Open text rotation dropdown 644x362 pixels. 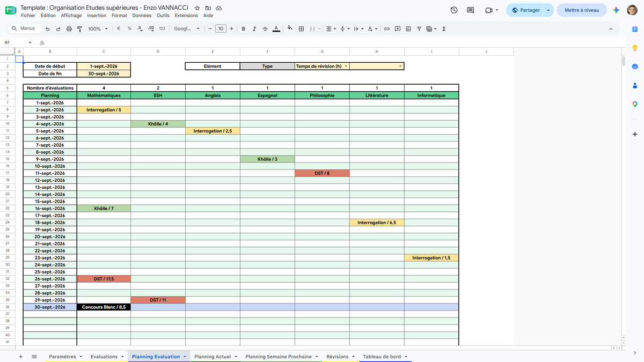[x=373, y=29]
